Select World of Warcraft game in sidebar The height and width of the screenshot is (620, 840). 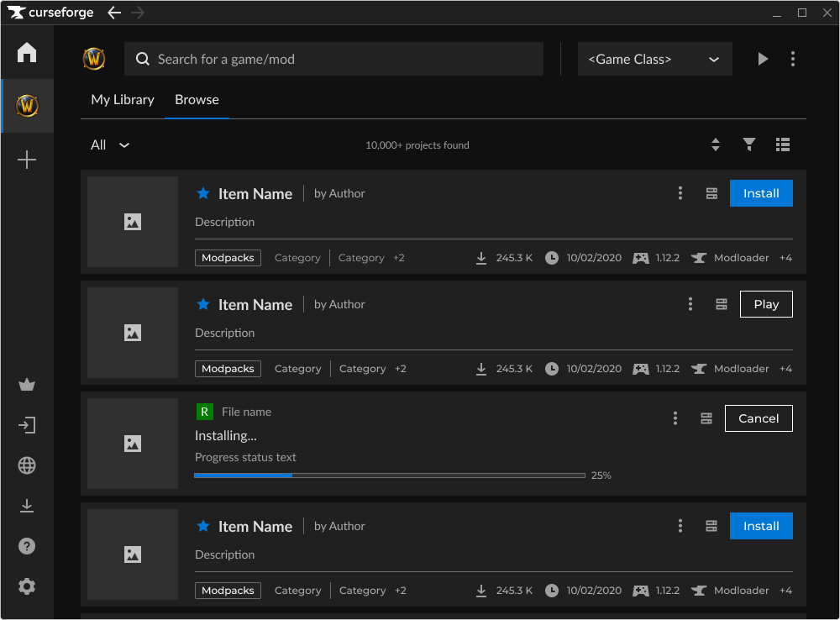[27, 106]
